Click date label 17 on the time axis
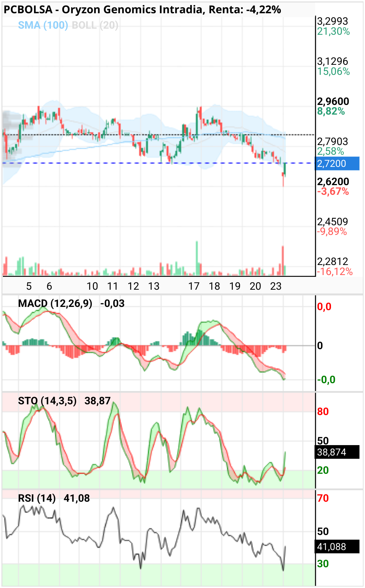 pos(194,286)
